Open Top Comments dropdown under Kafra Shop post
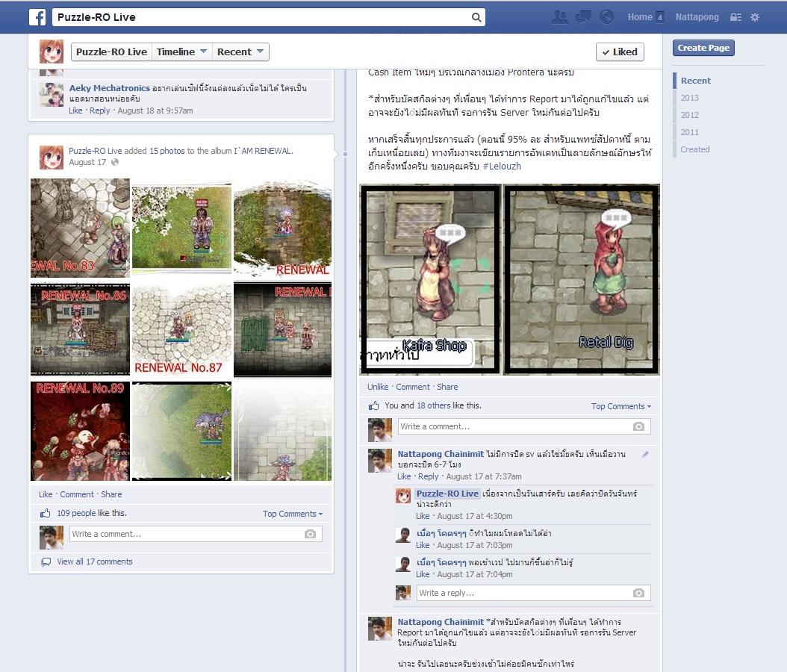 621,406
